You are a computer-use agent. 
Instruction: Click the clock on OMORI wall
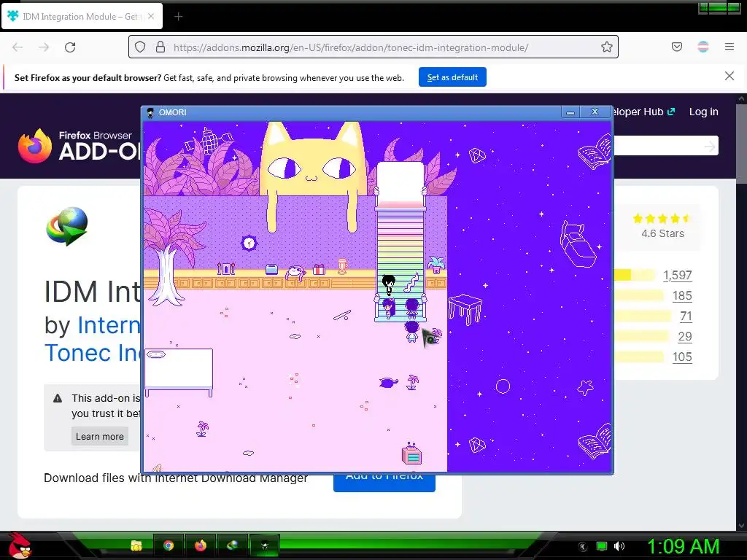click(x=249, y=244)
